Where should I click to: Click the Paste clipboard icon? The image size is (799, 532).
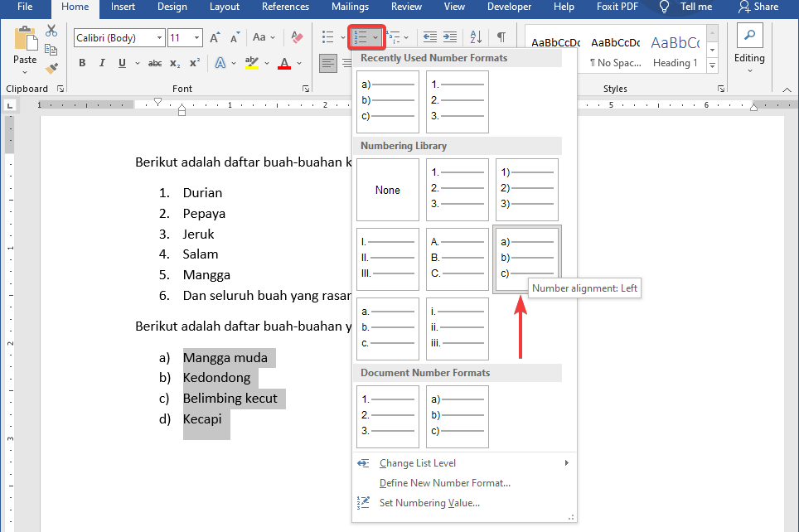[x=25, y=39]
